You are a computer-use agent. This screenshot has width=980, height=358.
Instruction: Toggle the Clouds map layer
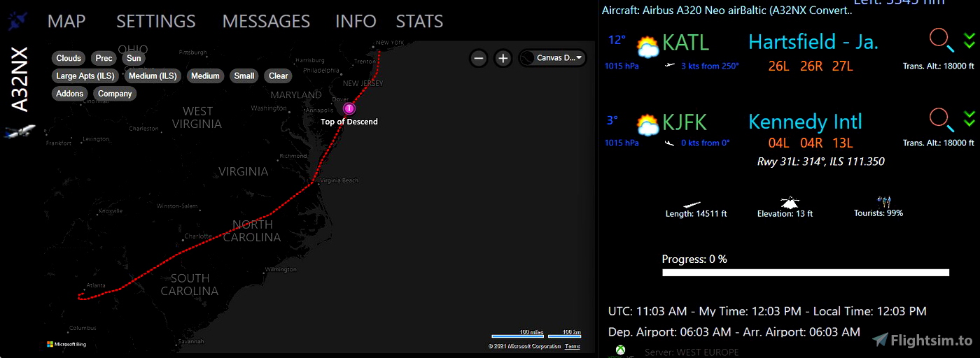click(69, 58)
